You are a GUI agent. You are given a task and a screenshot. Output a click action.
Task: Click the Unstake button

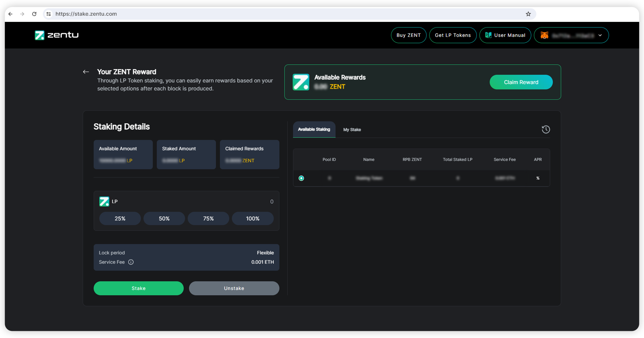234,288
